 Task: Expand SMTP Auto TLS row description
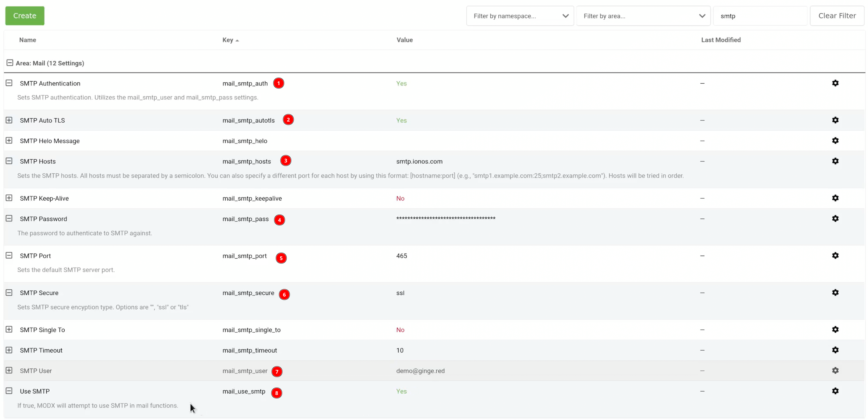9,120
